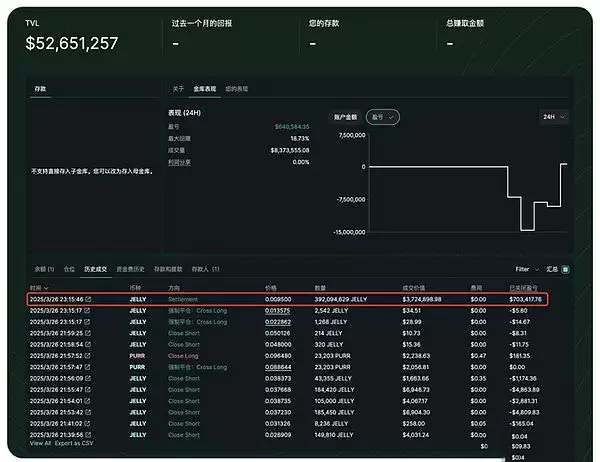Viewport: 600px width, 462px height.
Task: Select the 历史成交 tab
Action: coord(96,269)
